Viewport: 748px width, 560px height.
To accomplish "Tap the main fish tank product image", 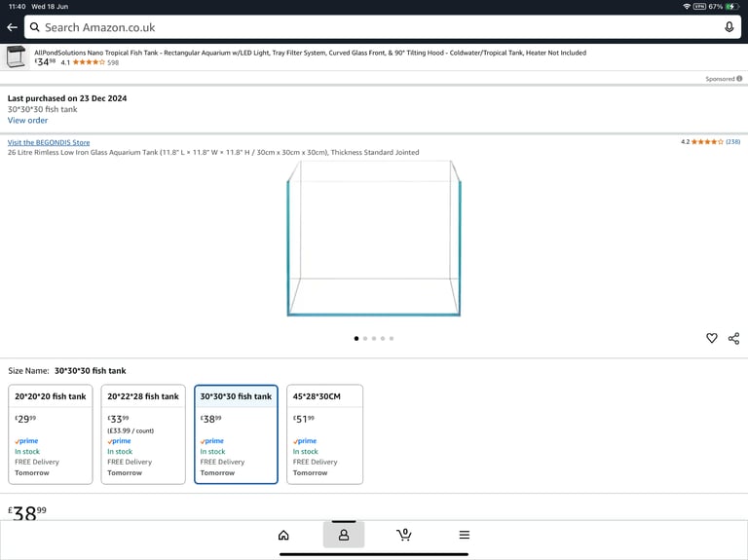I will [374, 239].
